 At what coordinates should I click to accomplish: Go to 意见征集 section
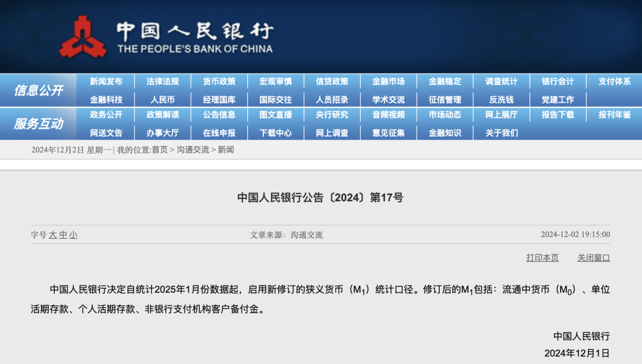pos(389,133)
